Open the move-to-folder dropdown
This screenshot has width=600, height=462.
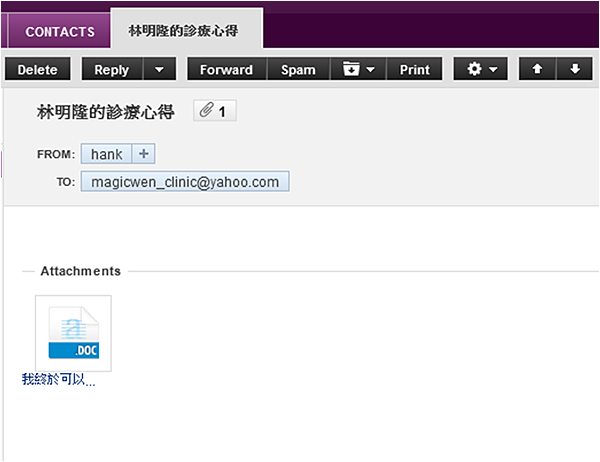[x=359, y=69]
